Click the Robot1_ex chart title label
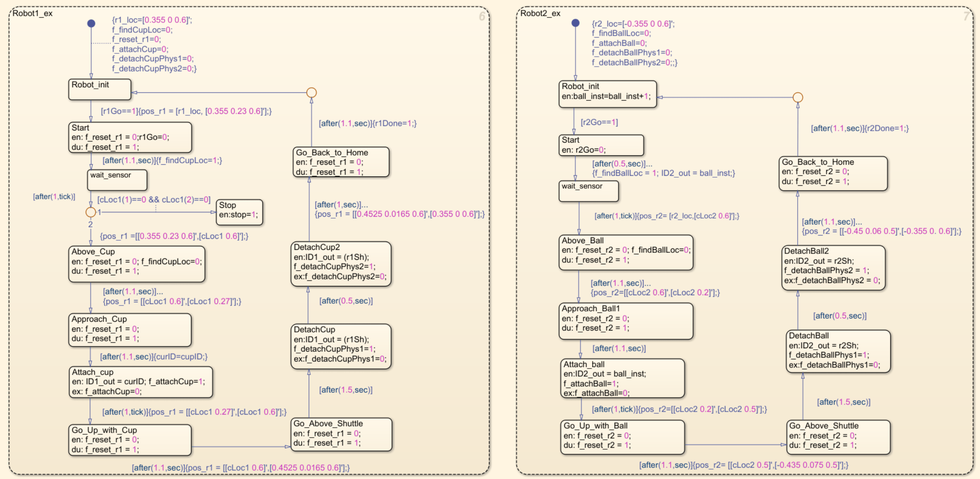This screenshot has width=980, height=479. [x=32, y=14]
